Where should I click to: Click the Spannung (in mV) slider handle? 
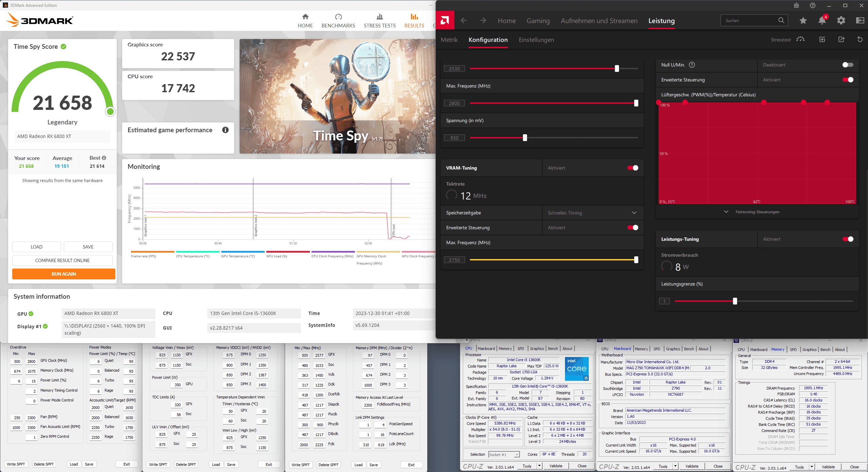click(525, 138)
